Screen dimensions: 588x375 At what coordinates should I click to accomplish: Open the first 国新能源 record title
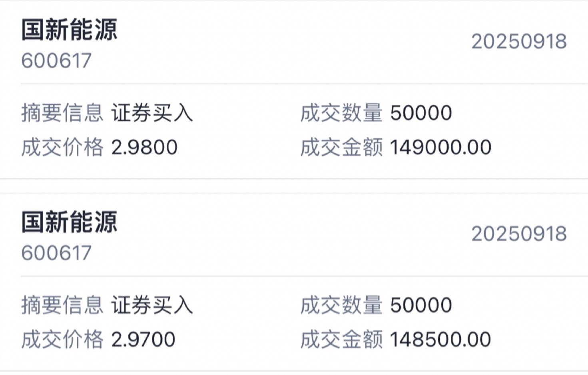(x=69, y=30)
